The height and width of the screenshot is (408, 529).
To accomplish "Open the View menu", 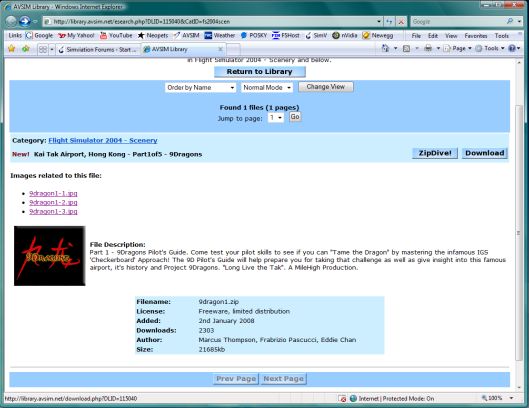I will click(x=451, y=35).
